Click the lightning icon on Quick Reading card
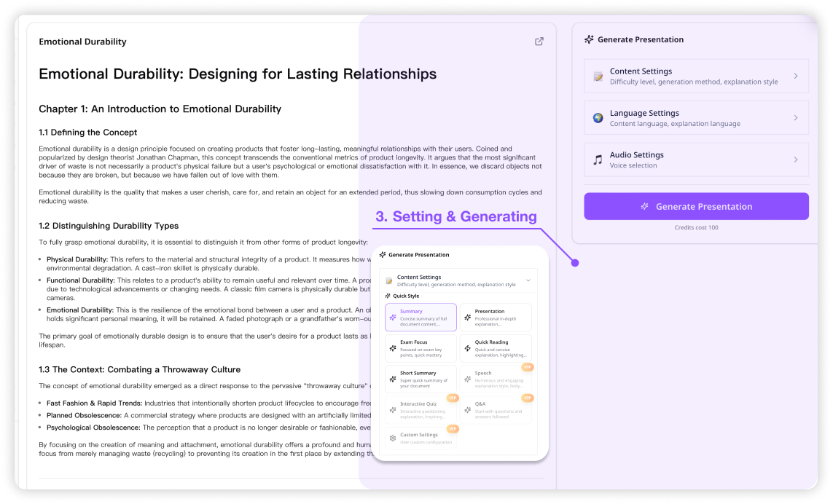Screen dimensions: 833x504 (467, 348)
